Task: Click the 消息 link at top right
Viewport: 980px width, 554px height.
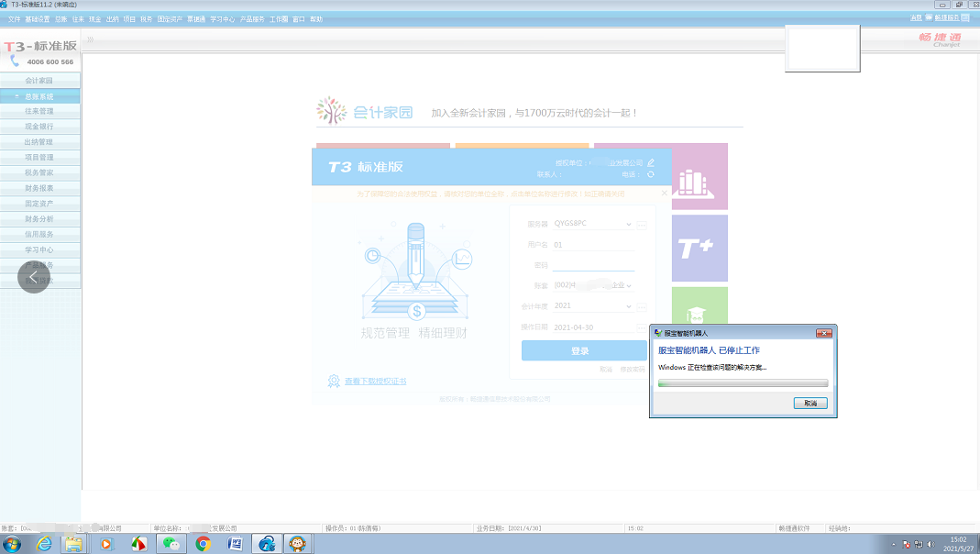Action: pos(916,17)
